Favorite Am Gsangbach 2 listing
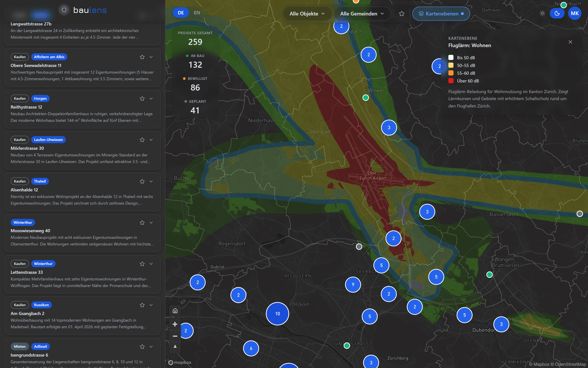This screenshot has height=368, width=588. [142, 305]
